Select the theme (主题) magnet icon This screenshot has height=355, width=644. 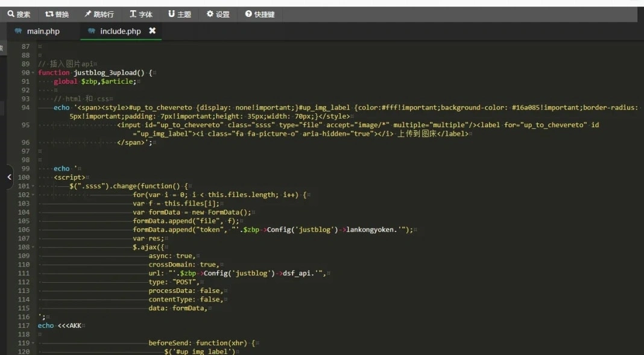(x=171, y=14)
